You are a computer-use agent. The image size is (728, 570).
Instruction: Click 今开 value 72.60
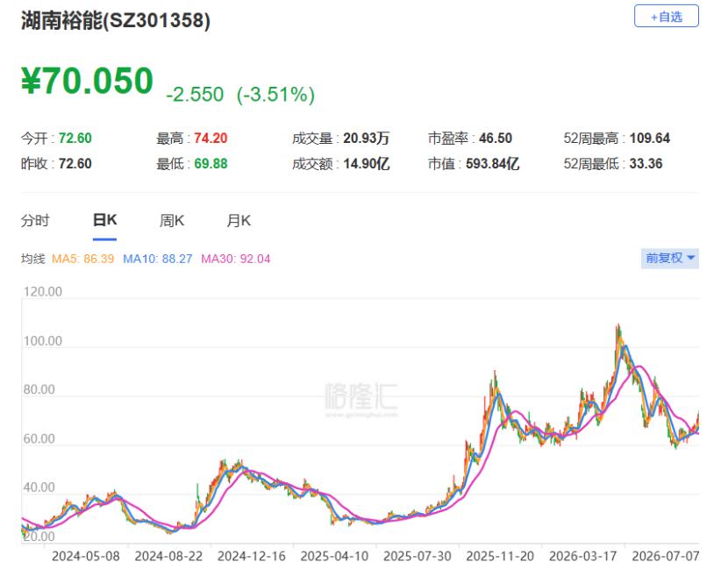pyautogui.click(x=75, y=139)
